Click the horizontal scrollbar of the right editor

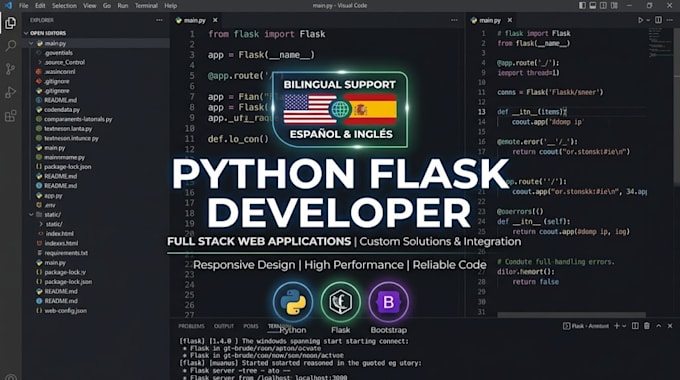tap(571, 315)
